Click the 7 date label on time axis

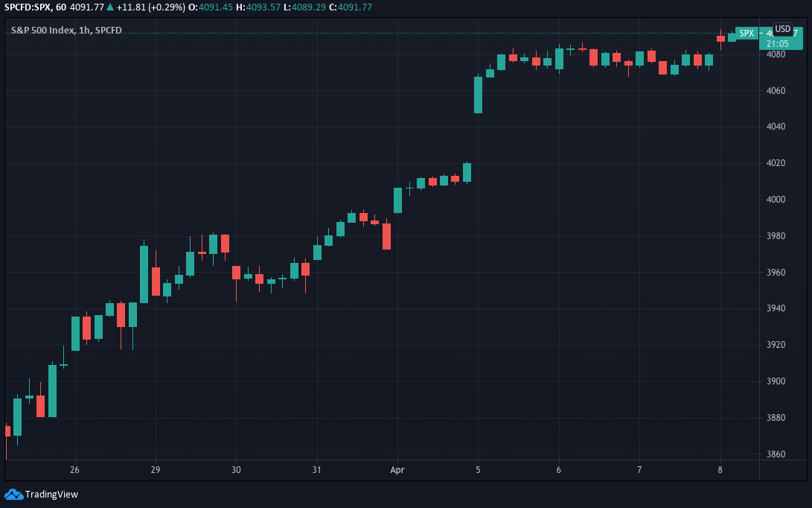[x=639, y=470]
